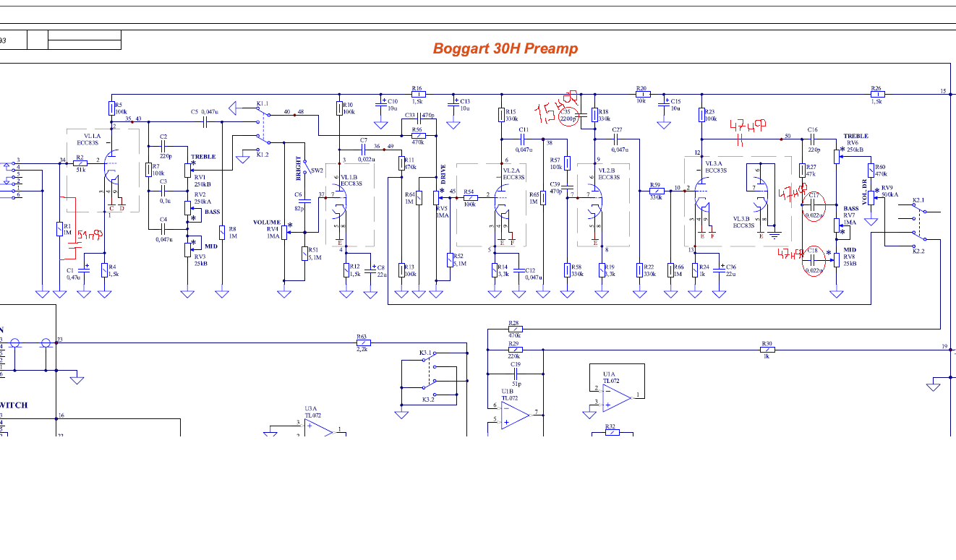
Task: Select the VL2.B ECC83S tube label
Action: pos(610,173)
